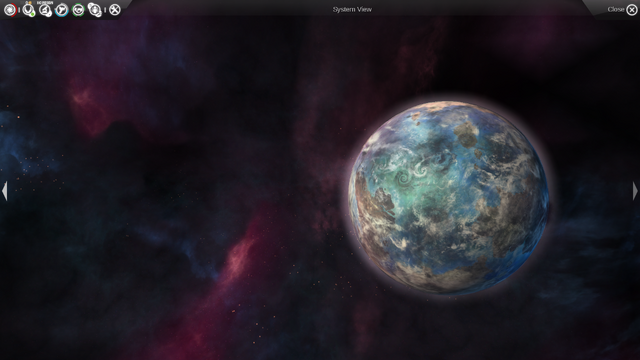
Task: Click the red approval arc on Empire icon
Action: click(14, 10)
